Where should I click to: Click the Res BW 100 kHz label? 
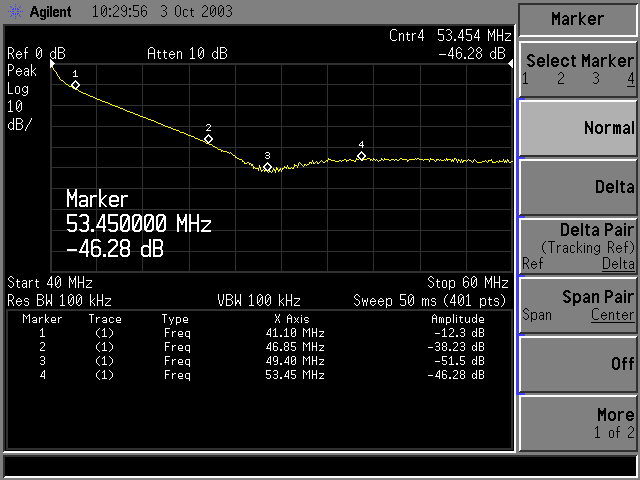tap(59, 301)
